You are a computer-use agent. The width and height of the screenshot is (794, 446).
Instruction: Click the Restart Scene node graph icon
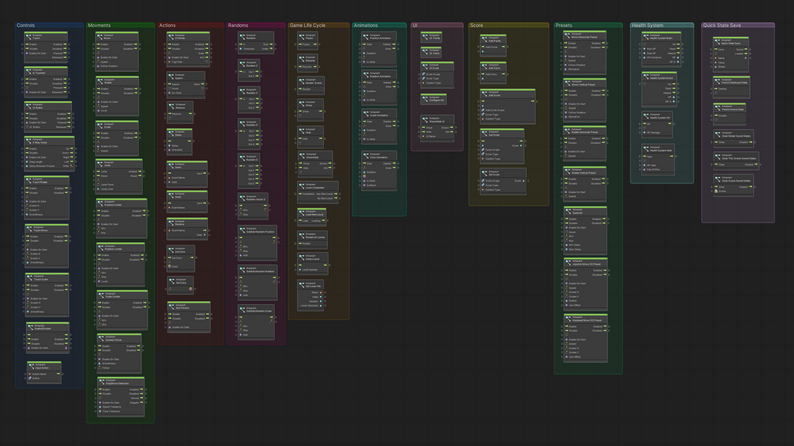pos(301,82)
